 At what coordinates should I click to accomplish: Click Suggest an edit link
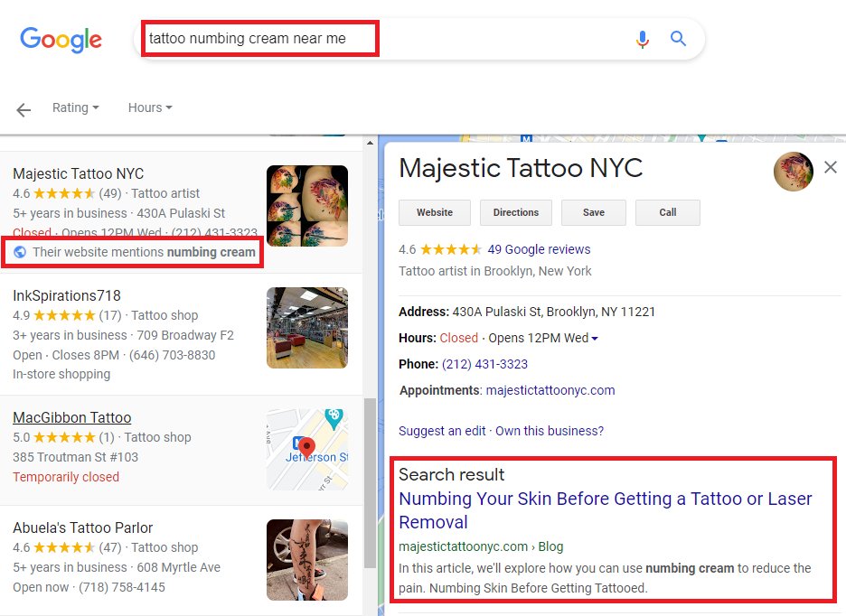(x=442, y=431)
